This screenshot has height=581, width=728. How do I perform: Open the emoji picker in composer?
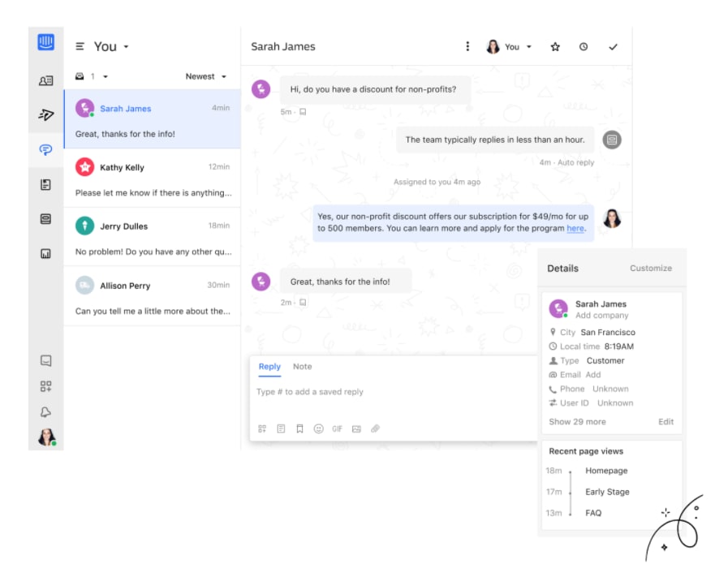[318, 428]
